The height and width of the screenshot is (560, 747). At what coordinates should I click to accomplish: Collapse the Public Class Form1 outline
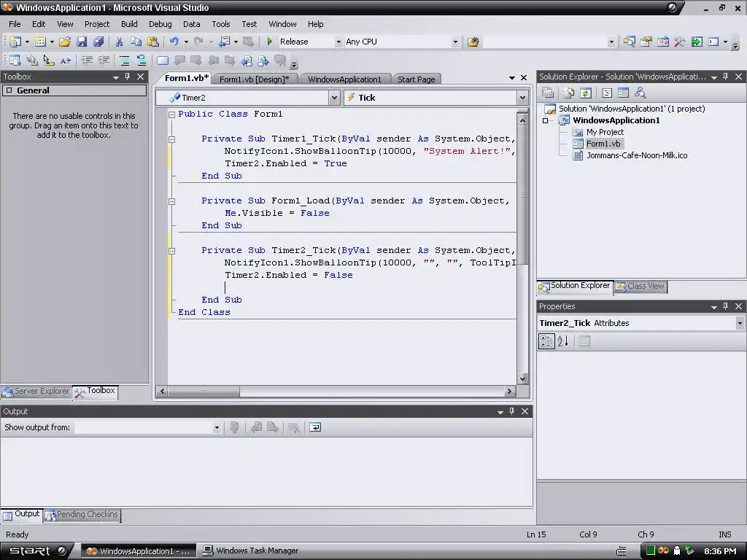(x=171, y=114)
